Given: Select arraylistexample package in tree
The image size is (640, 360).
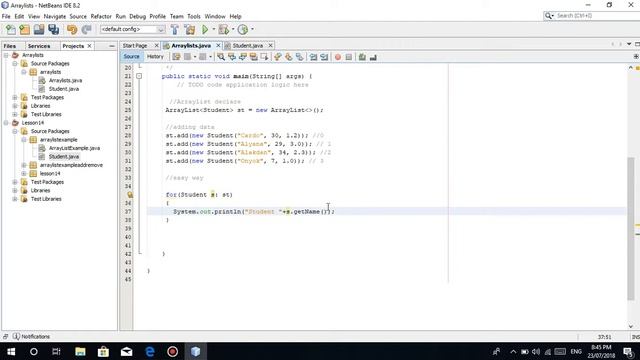Looking at the screenshot, I should (x=58, y=140).
